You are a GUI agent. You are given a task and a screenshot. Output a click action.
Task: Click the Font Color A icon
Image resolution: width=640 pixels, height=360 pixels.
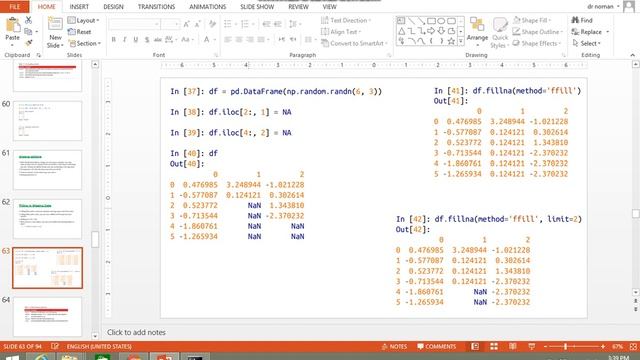(x=207, y=40)
